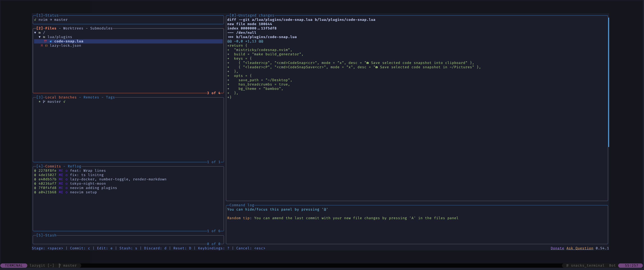Click the untracked ?? status of code-snap.lua

pyautogui.click(x=45, y=41)
